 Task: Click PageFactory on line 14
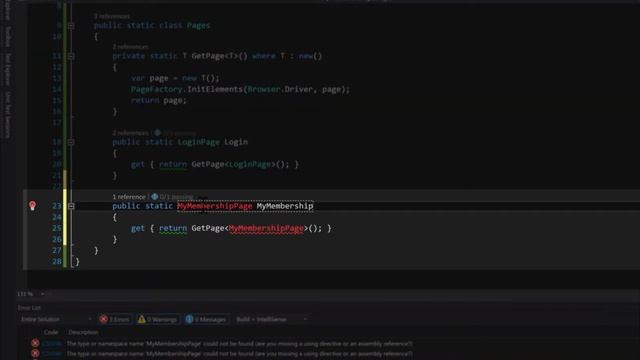[x=157, y=89]
